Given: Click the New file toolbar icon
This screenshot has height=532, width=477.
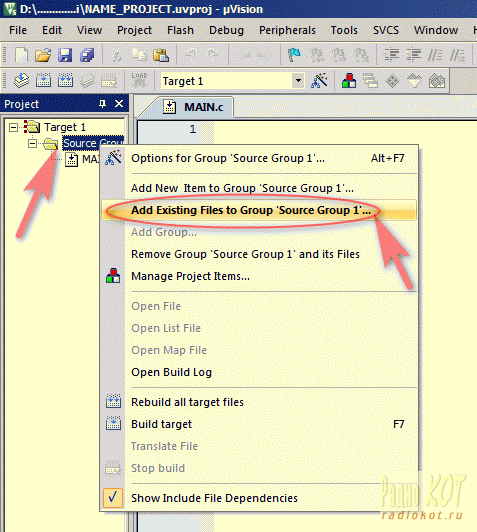Looking at the screenshot, I should (21, 55).
